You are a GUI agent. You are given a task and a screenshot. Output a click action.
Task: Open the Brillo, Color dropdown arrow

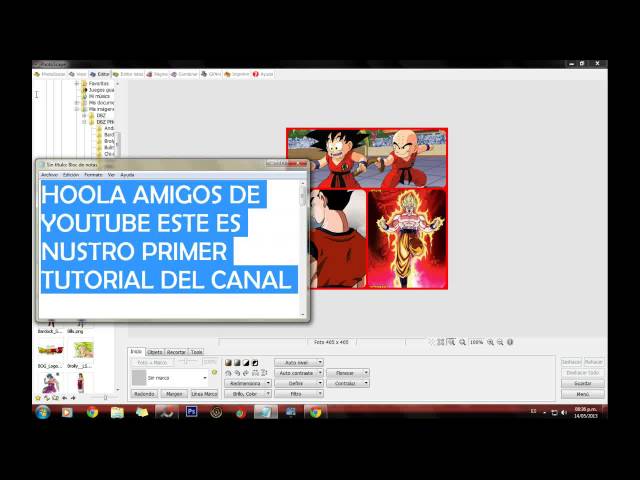coord(269,394)
